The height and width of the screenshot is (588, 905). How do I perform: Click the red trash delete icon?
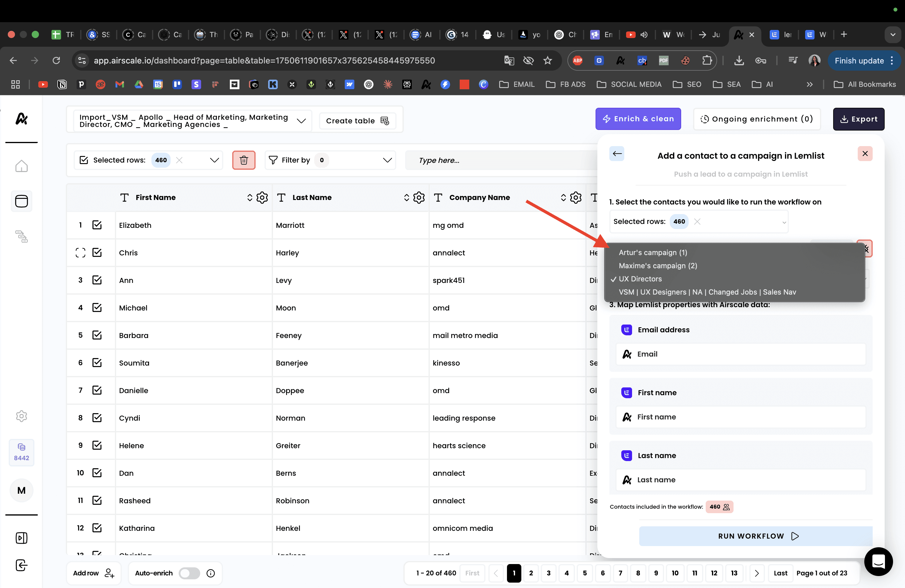(244, 160)
